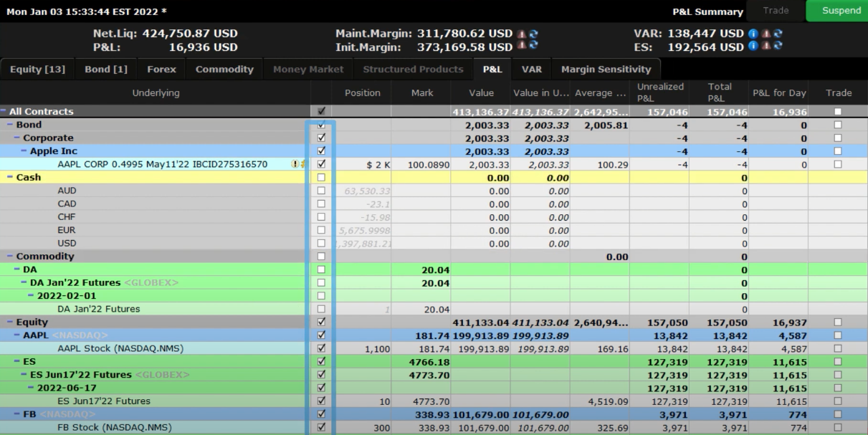Collapse the ES Jun17'22 Futures node

24,375
